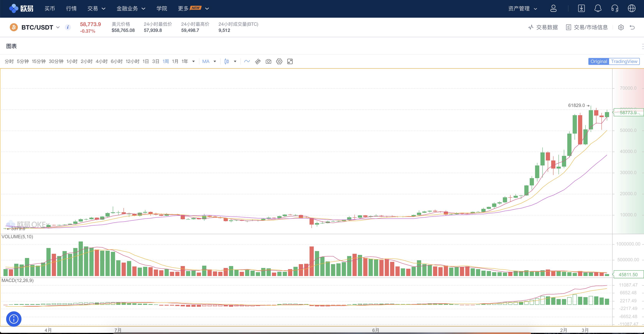
Task: Expand the chart to fullscreen
Action: [x=290, y=62]
